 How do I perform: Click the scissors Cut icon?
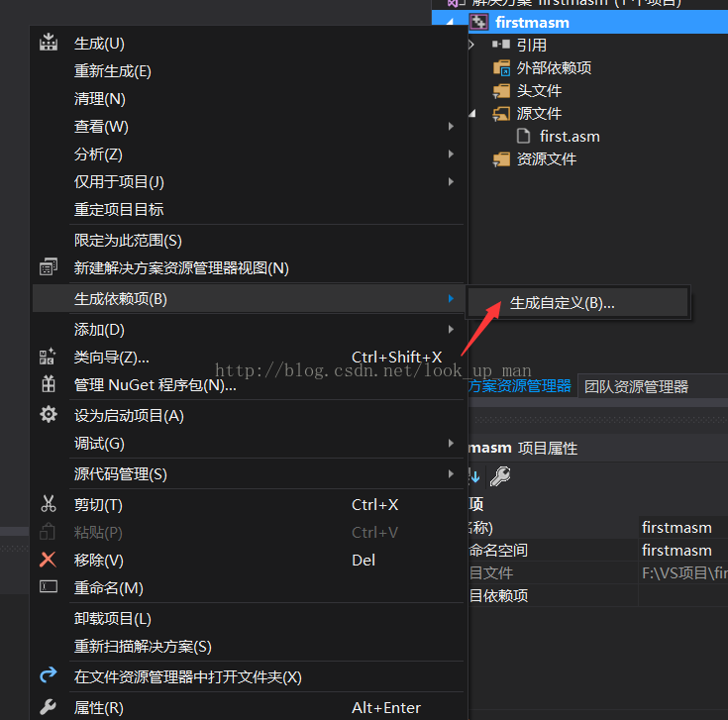click(x=49, y=504)
